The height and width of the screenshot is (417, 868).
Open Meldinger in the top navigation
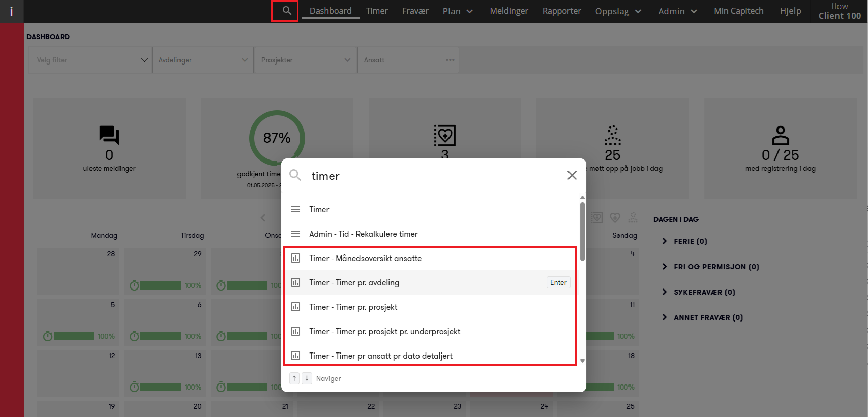[x=509, y=11]
